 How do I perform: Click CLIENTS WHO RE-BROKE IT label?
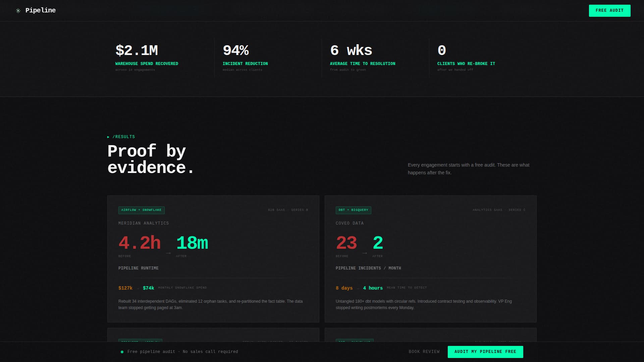click(x=466, y=64)
